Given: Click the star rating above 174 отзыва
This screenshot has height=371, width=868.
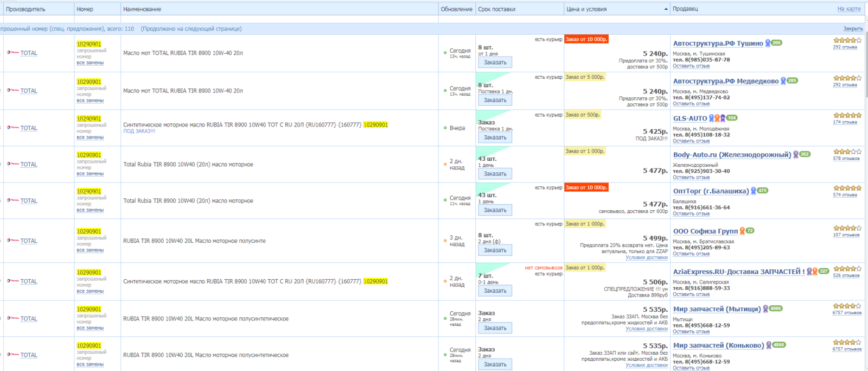Looking at the screenshot, I should (x=847, y=115).
